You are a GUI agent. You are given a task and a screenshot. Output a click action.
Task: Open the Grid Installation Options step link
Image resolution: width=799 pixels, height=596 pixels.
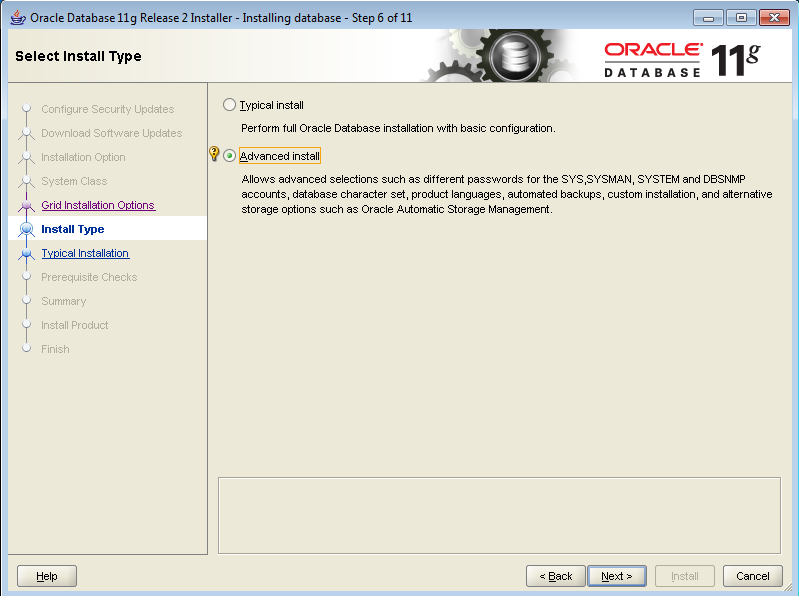[98, 205]
